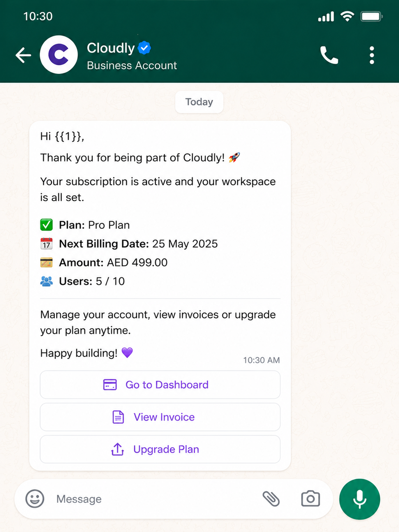Tap the status bar clock 10:30

click(x=38, y=16)
